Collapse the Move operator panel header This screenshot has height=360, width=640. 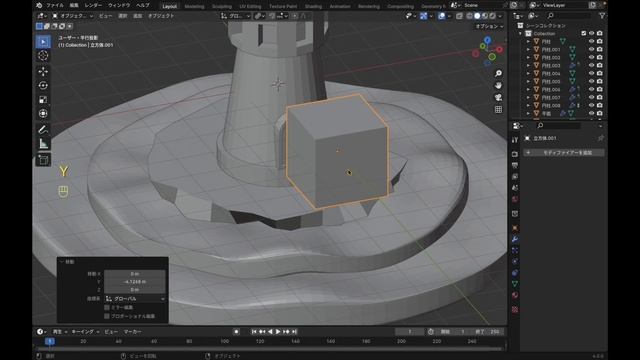(62, 261)
